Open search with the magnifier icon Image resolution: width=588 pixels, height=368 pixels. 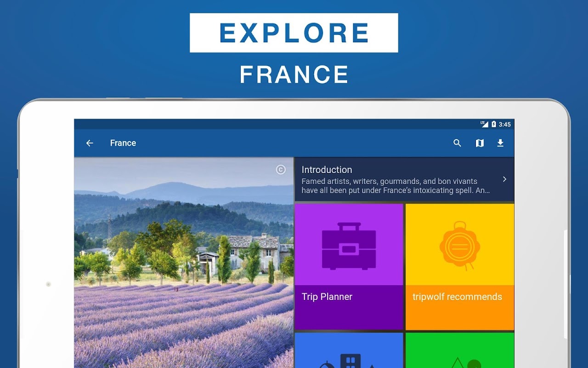pyautogui.click(x=457, y=143)
